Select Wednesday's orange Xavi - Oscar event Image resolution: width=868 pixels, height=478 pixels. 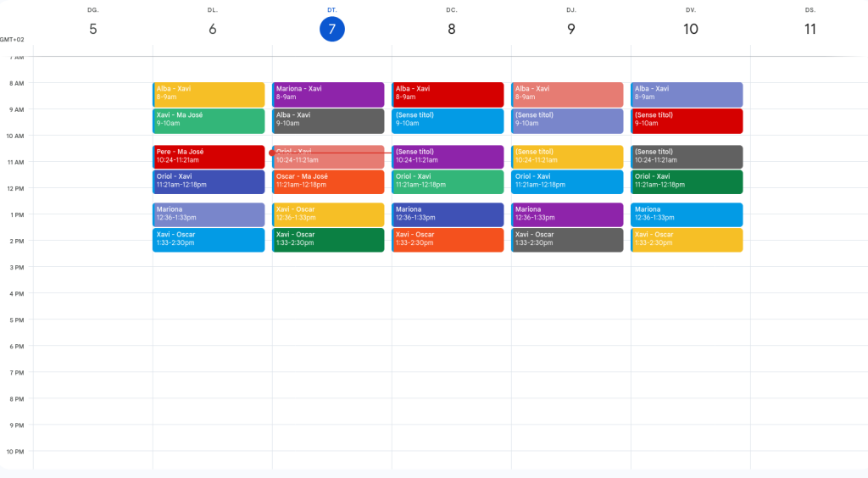[448, 240]
